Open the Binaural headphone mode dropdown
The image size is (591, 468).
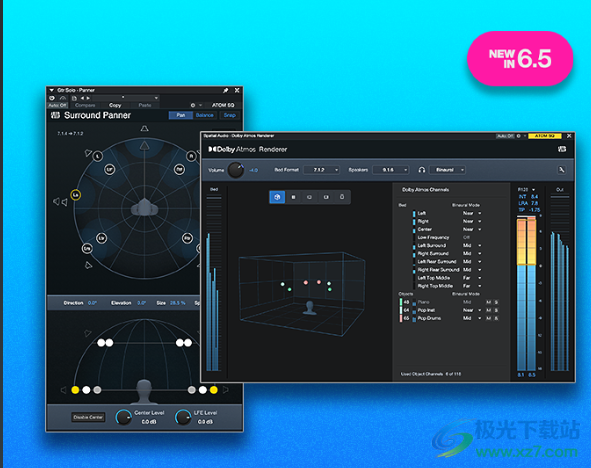tap(447, 170)
